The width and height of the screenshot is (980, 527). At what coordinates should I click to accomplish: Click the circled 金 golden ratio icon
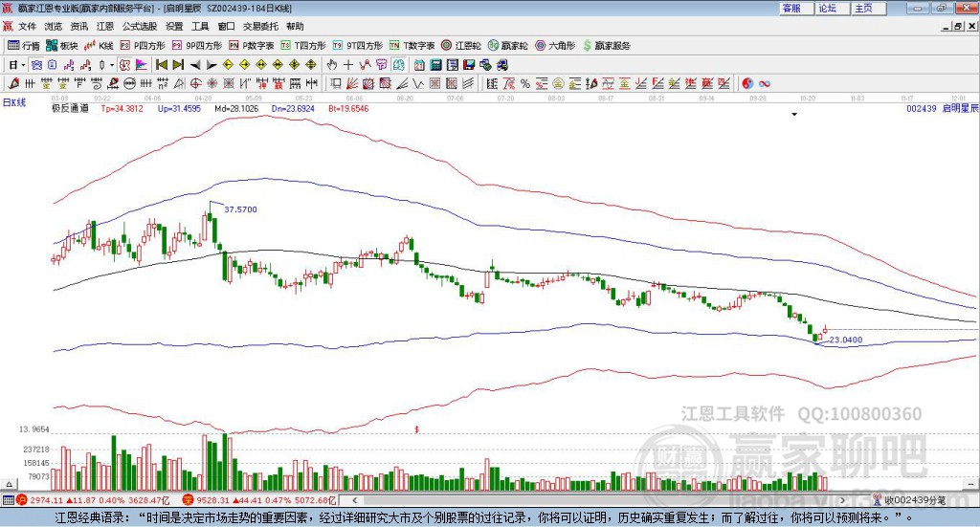[x=558, y=83]
